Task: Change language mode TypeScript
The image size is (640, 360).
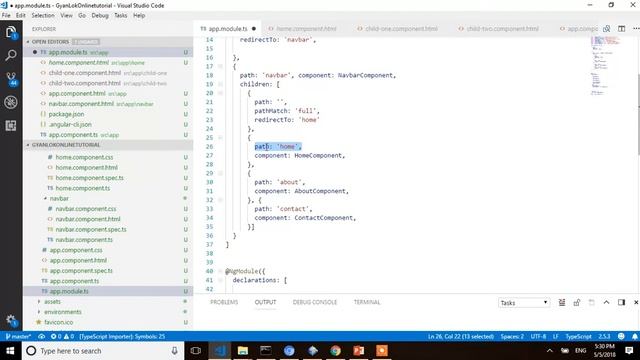Action: coord(578,336)
